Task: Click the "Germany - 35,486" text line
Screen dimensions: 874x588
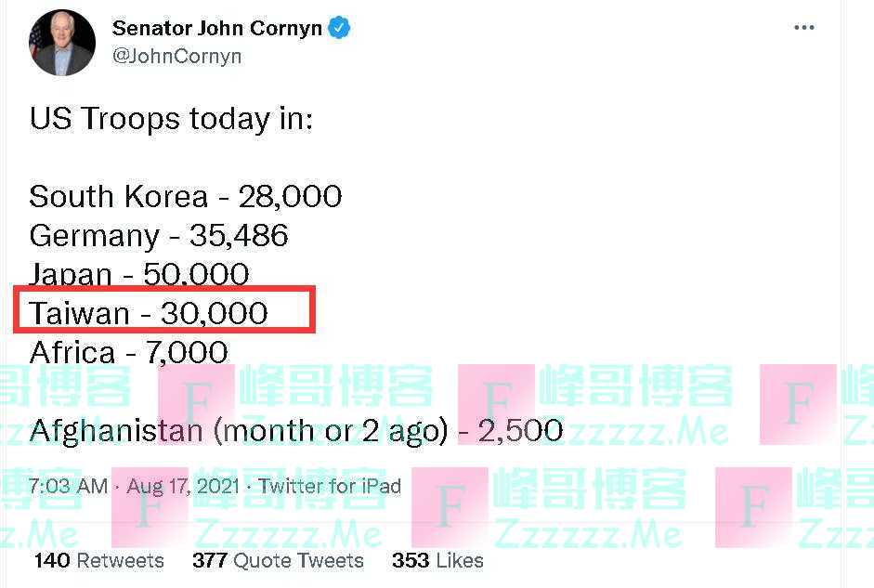Action: 159,236
